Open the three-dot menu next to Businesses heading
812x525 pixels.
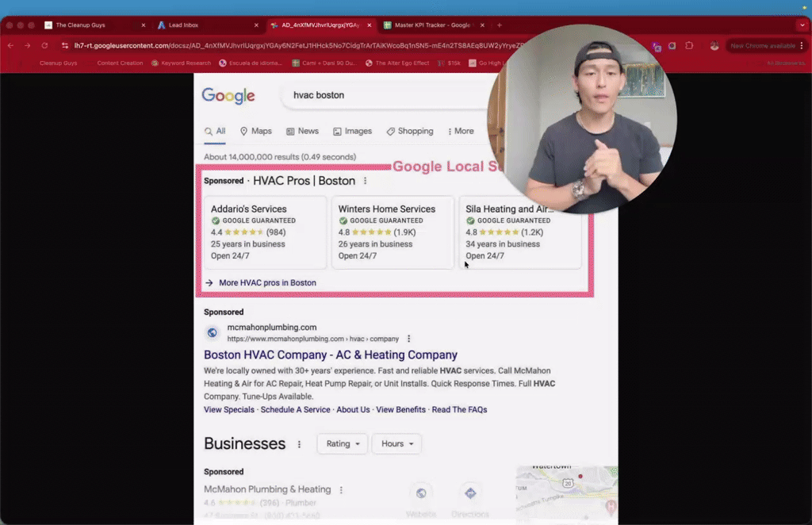[x=298, y=443]
